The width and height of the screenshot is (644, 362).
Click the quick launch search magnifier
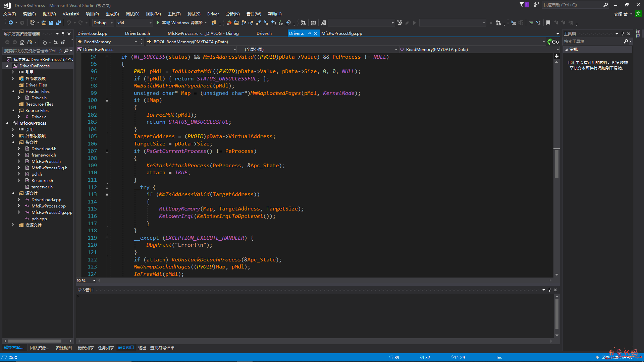pos(605,5)
